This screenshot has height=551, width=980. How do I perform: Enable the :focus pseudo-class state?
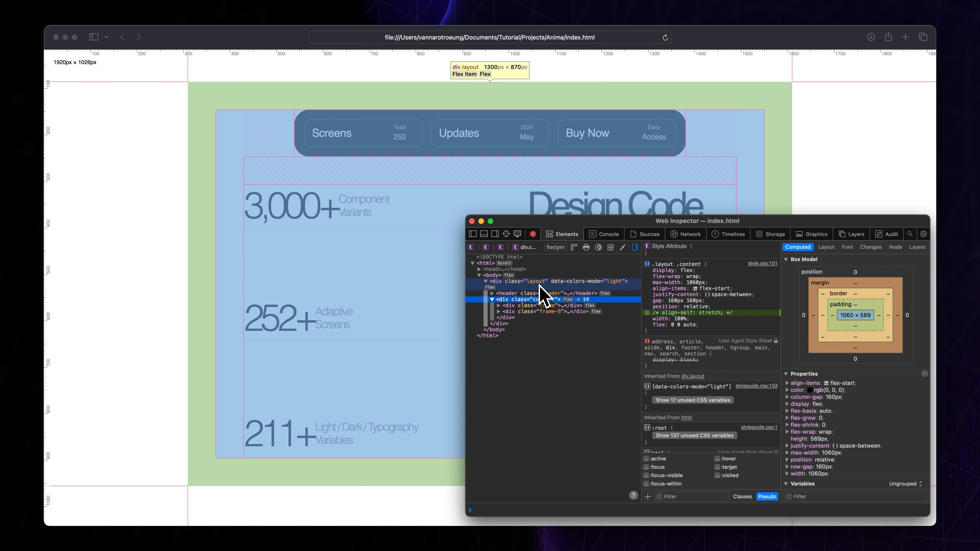pos(646,467)
